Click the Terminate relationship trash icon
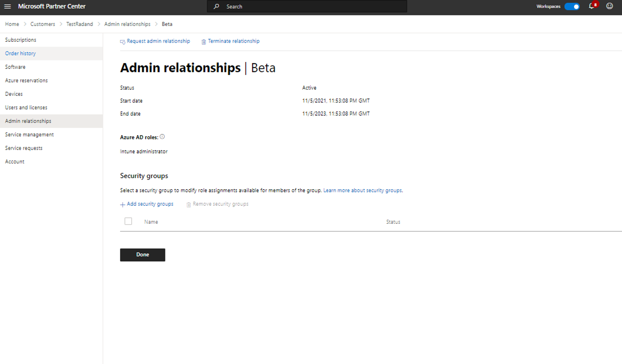Viewport: 622px width, 364px height. 204,41
